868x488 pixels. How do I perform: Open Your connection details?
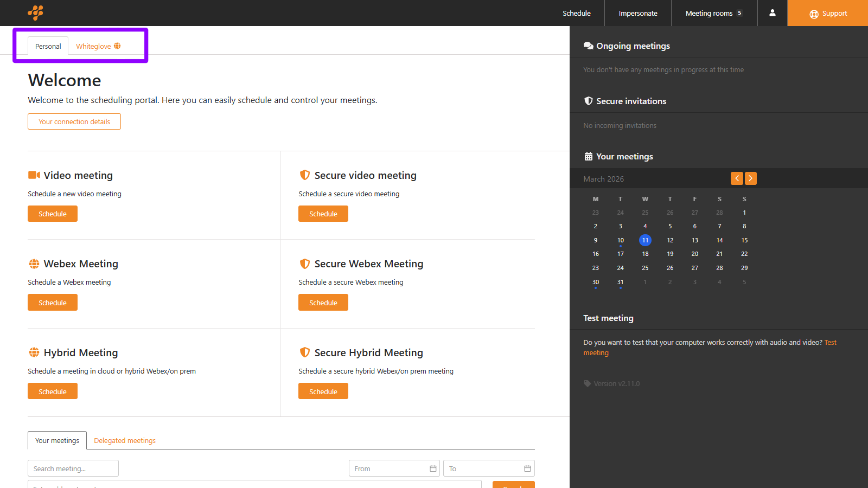pos(74,121)
